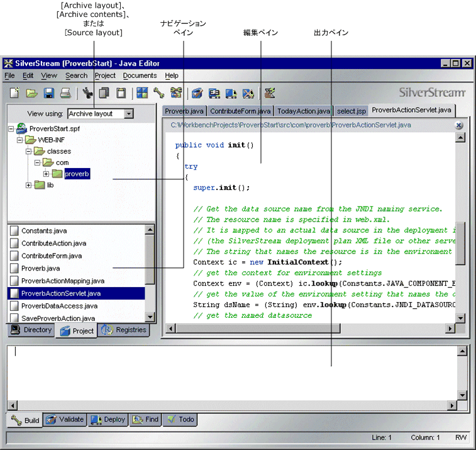Click the Paste clipboard icon
The image size is (476, 450).
121,93
